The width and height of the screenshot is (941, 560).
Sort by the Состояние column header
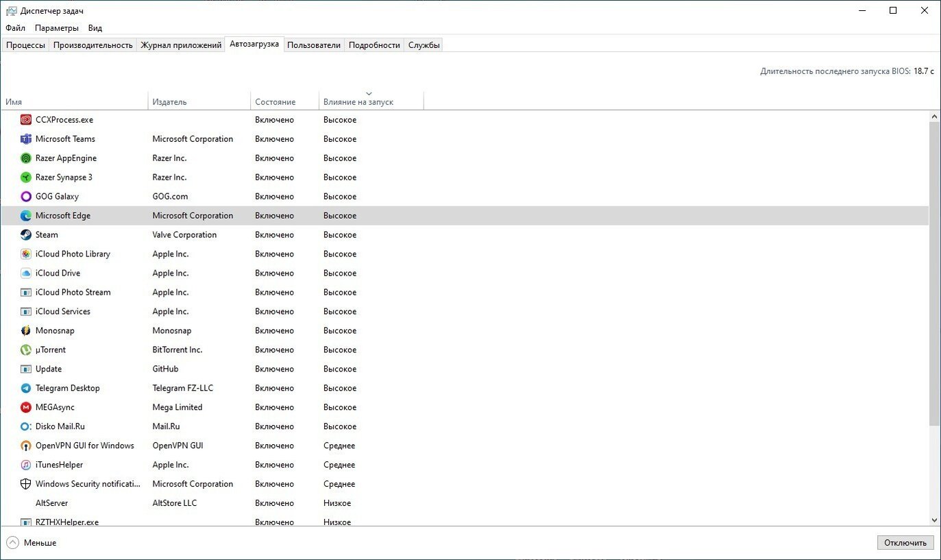click(x=285, y=101)
